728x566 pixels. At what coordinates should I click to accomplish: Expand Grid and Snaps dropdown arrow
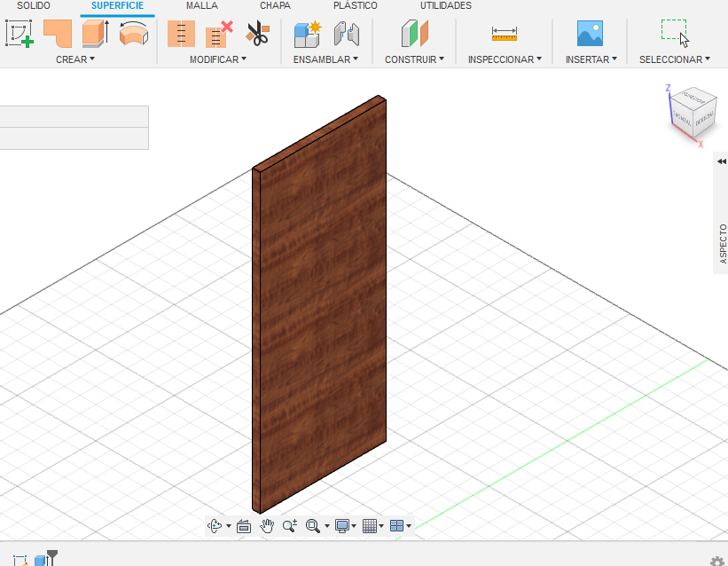pyautogui.click(x=381, y=526)
